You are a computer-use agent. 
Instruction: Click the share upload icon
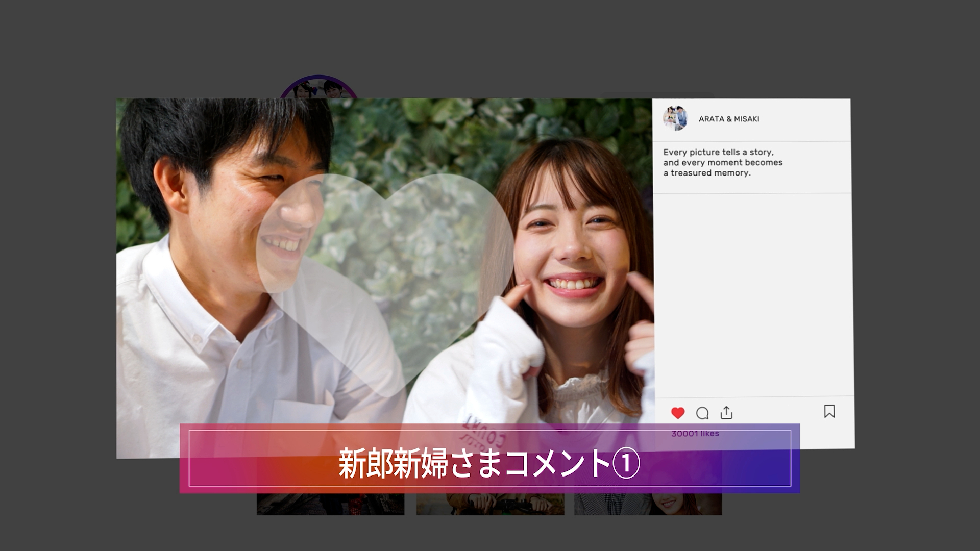click(726, 412)
